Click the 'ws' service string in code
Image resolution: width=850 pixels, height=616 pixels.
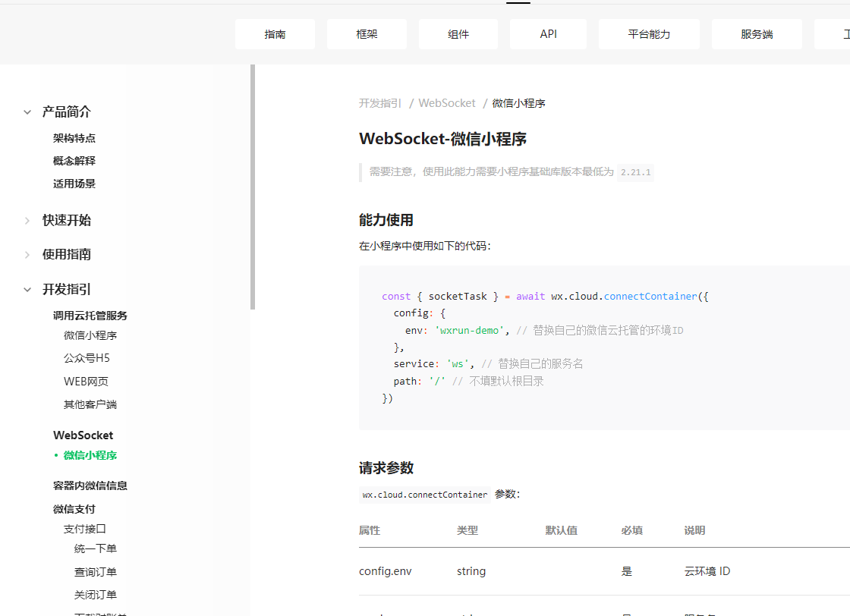coord(458,364)
